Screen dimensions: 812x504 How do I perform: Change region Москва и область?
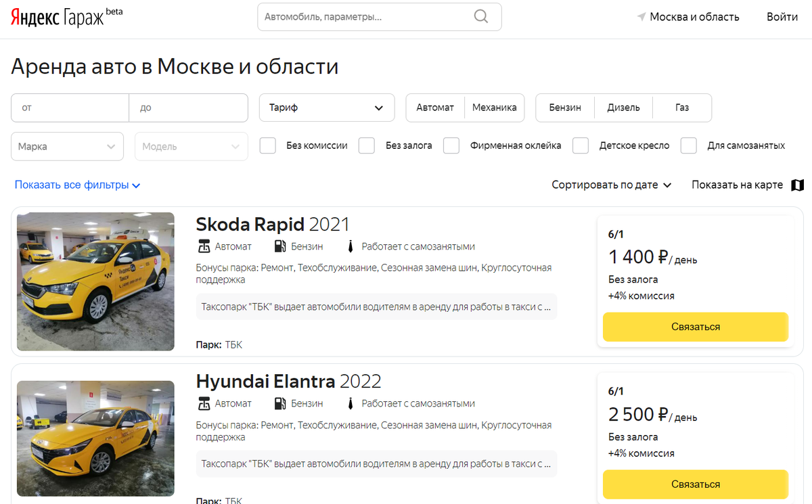coord(694,17)
